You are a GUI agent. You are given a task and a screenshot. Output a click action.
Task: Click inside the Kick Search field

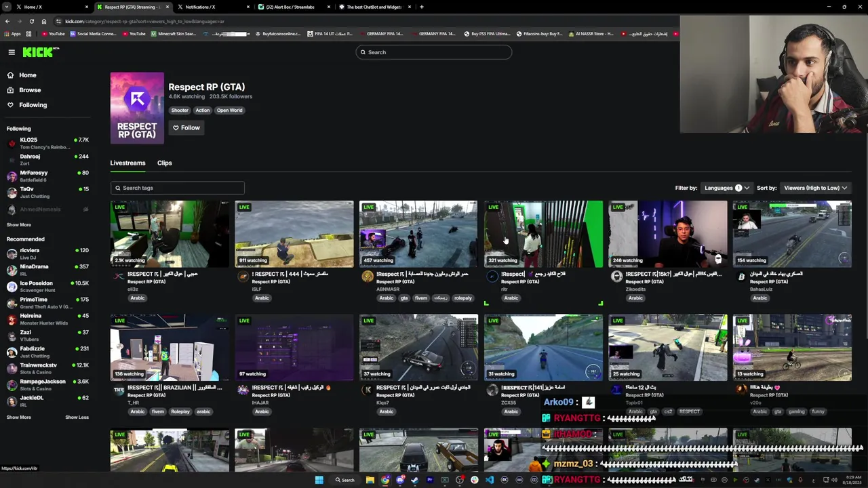pos(434,52)
